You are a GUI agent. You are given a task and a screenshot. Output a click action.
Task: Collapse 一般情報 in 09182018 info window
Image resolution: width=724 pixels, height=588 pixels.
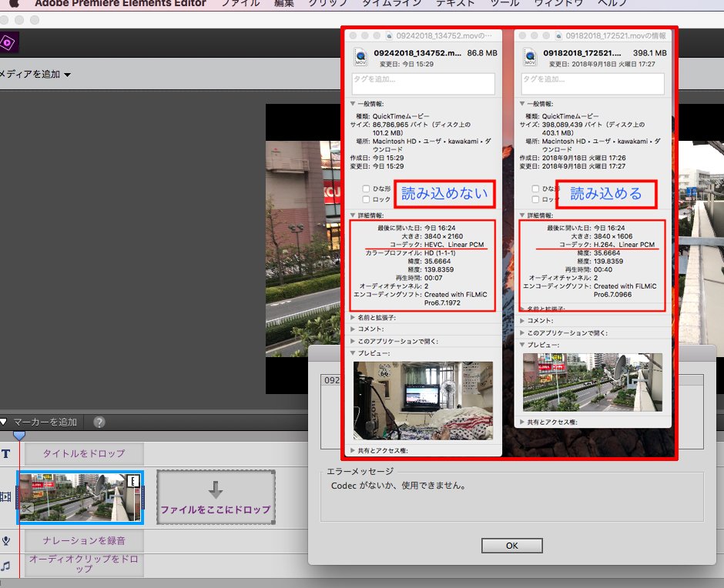point(522,104)
